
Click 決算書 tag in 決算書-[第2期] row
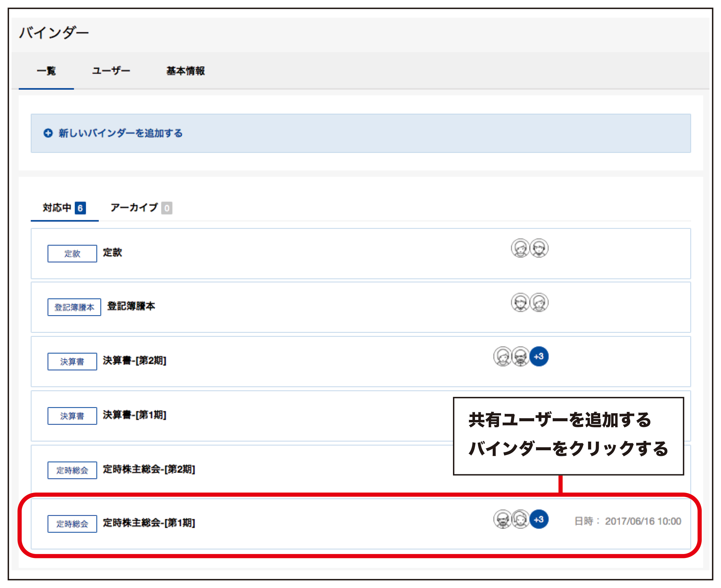pos(72,362)
